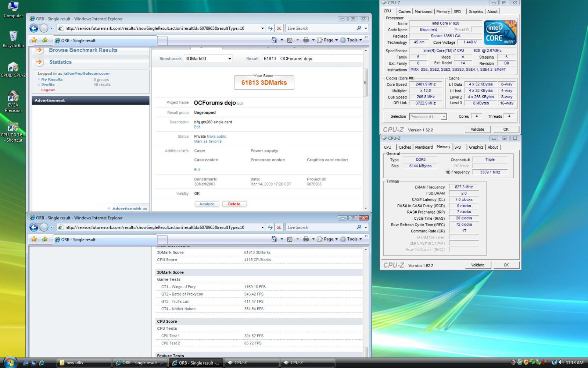The width and height of the screenshot is (588, 368).
Task: Switch to SPD tab in top CPU-Z
Action: [x=457, y=12]
